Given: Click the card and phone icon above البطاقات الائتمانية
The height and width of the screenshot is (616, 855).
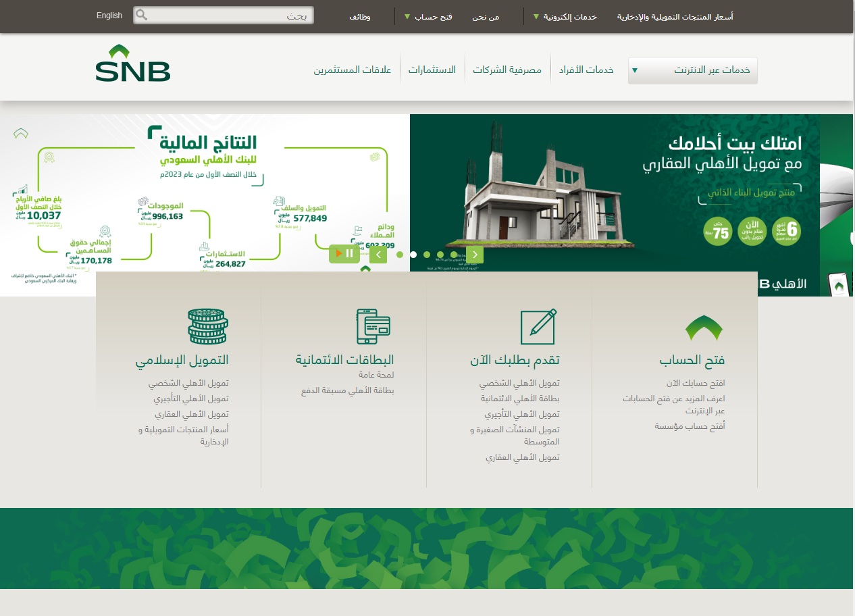Looking at the screenshot, I should coord(373,326).
